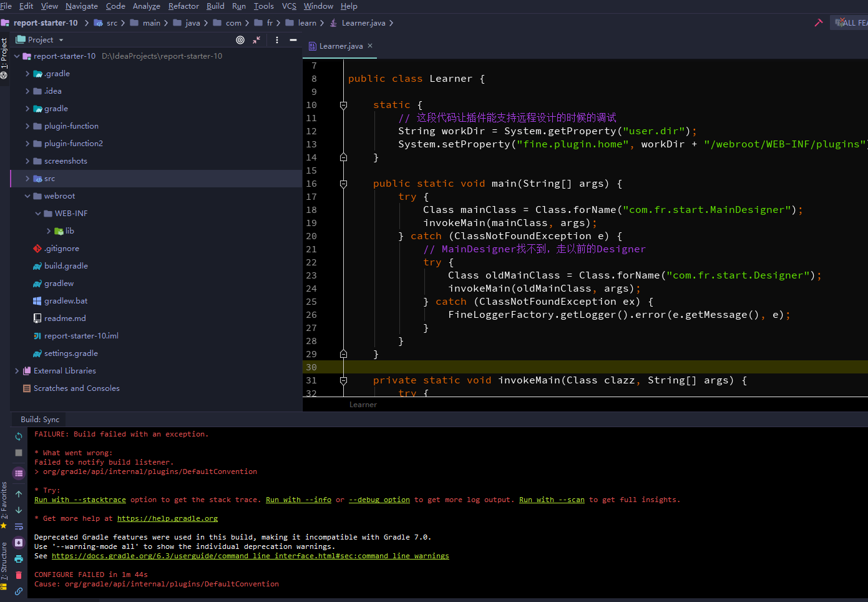Screen dimensions: 868x602
Task: Hide the Project panel with minus icon
Action: [293, 40]
